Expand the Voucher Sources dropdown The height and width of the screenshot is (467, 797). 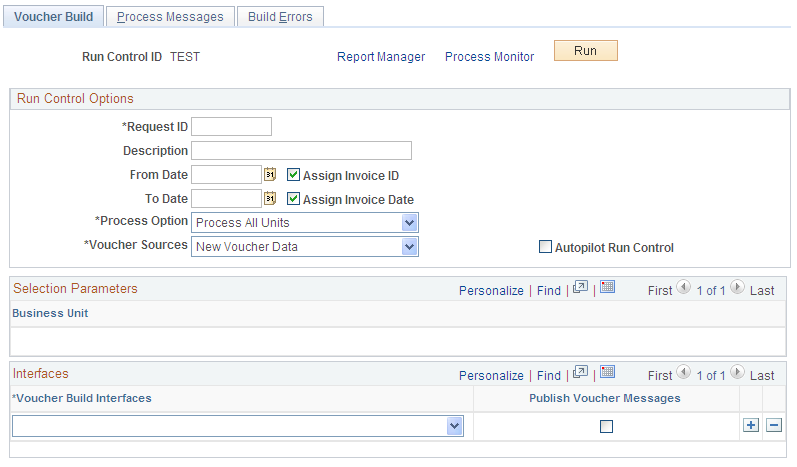click(x=304, y=246)
